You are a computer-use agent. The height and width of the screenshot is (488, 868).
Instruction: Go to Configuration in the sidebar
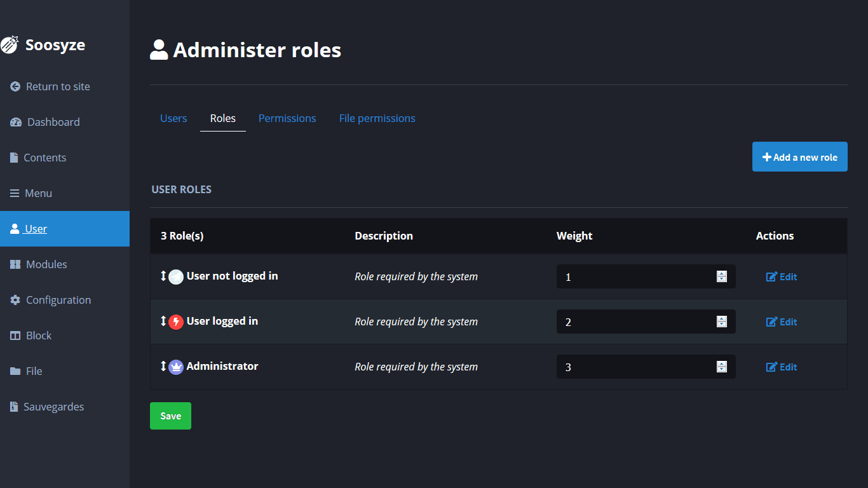point(58,300)
